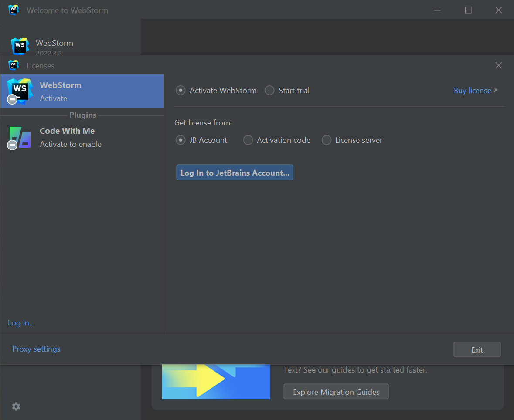This screenshot has width=514, height=420.
Task: Maximize the Welcome to WebStorm window
Action: (468, 10)
